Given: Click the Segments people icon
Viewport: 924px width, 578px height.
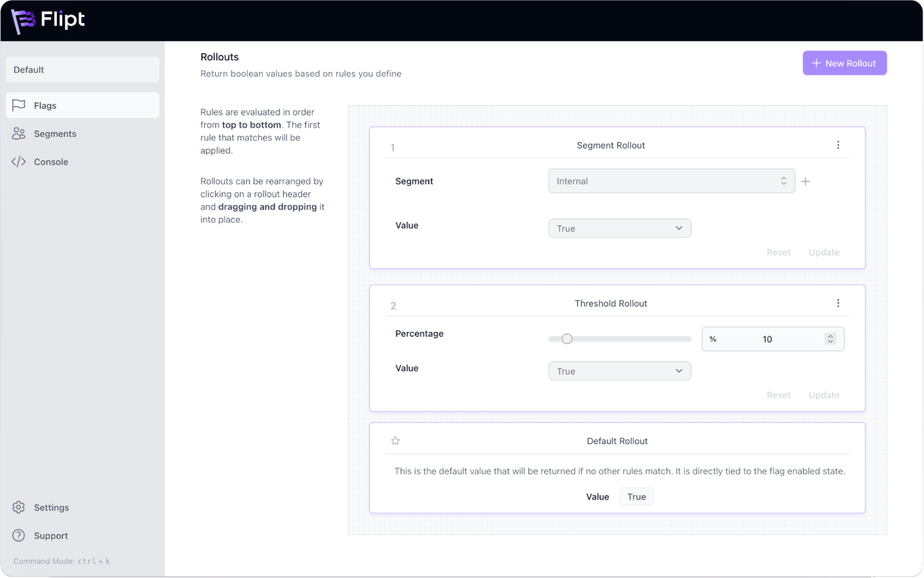Looking at the screenshot, I should 19,133.
